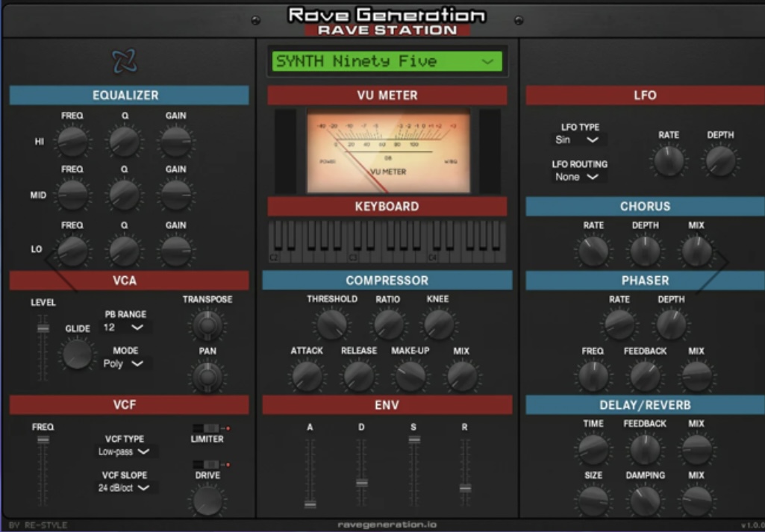Viewport: 765px width, 532px height.
Task: Click the compressor ATTACK knob
Action: click(307, 376)
